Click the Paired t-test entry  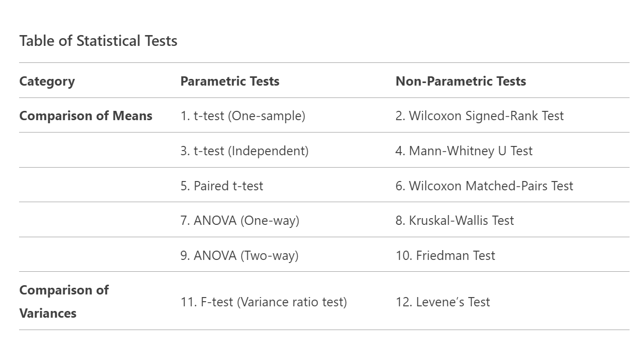coord(222,186)
